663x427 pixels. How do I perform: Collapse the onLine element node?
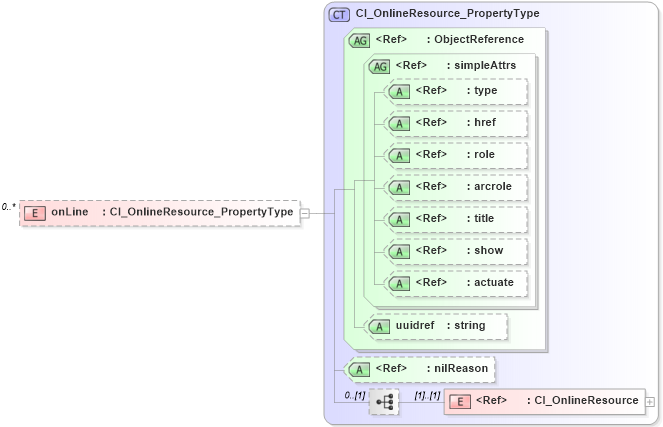pos(305,214)
